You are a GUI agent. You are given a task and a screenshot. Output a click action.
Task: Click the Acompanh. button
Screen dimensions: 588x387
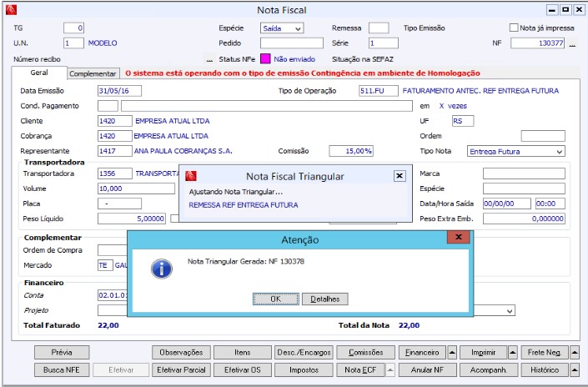pyautogui.click(x=489, y=370)
